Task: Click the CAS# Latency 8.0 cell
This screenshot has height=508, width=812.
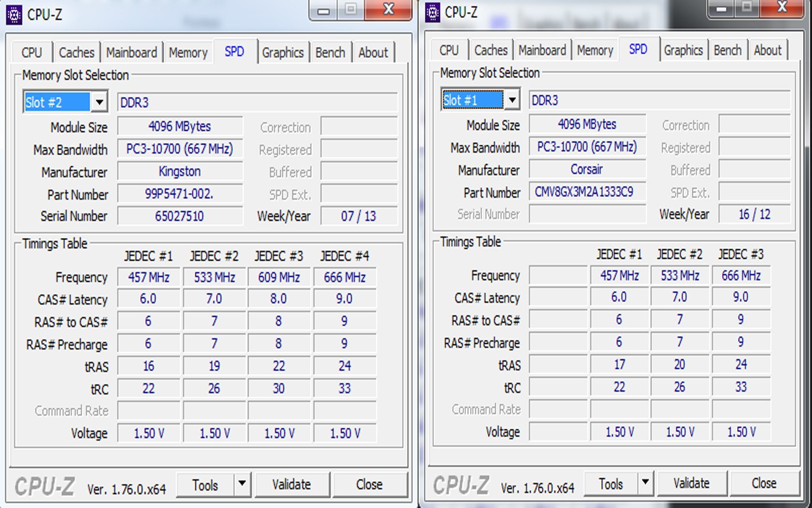Action: point(279,299)
